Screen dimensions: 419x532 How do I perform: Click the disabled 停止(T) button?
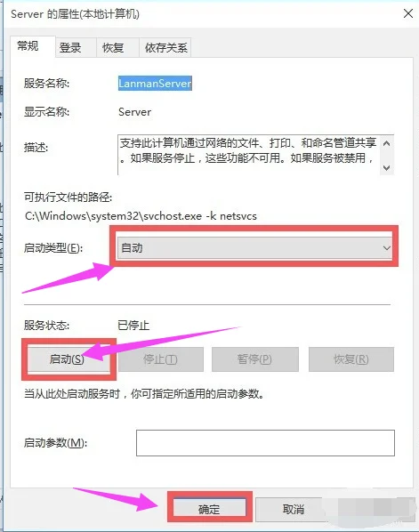coord(161,359)
